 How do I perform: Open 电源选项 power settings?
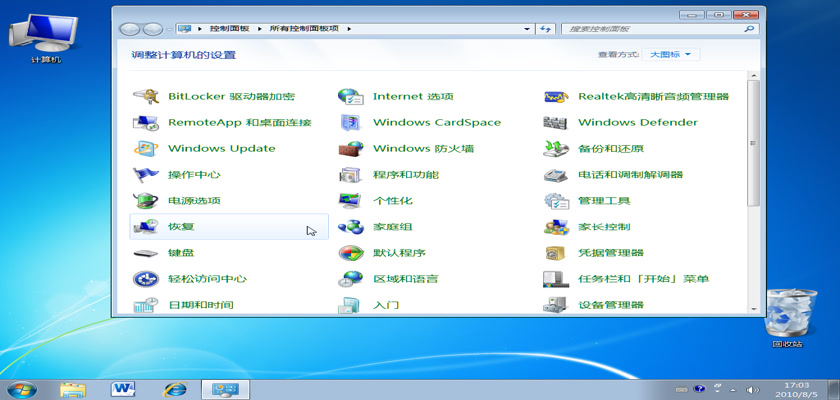point(194,201)
